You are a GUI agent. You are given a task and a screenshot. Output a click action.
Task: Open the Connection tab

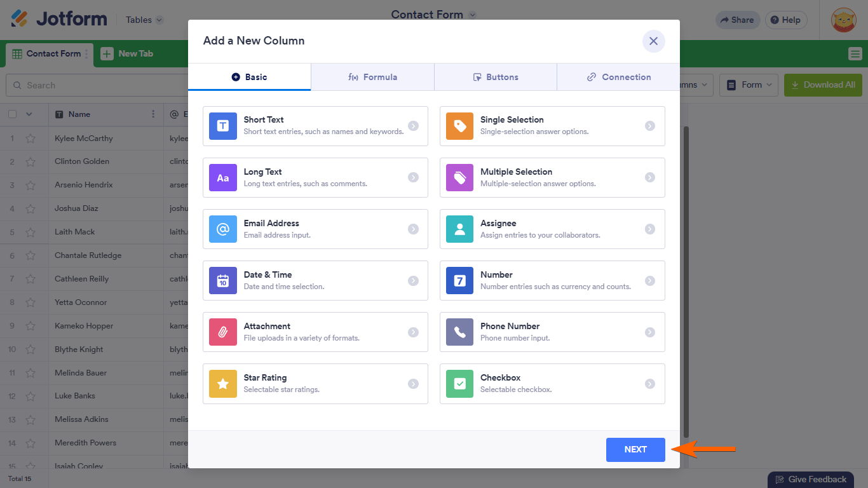(618, 77)
